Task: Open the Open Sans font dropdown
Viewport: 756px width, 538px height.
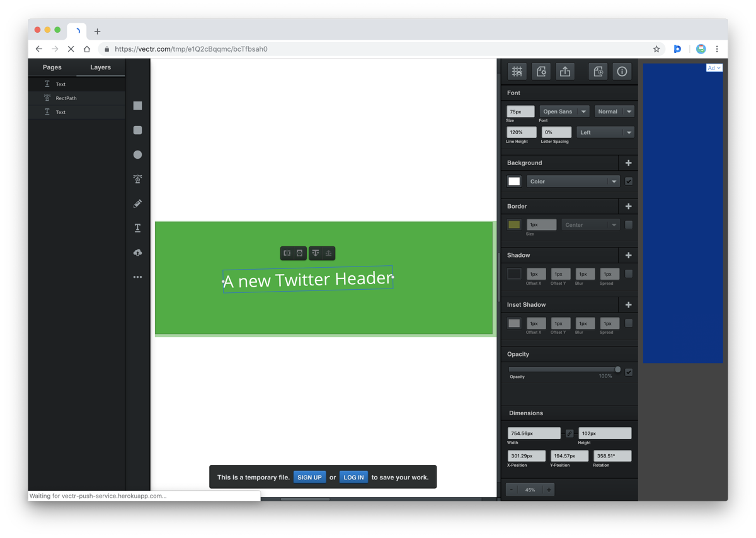Action: pyautogui.click(x=564, y=112)
